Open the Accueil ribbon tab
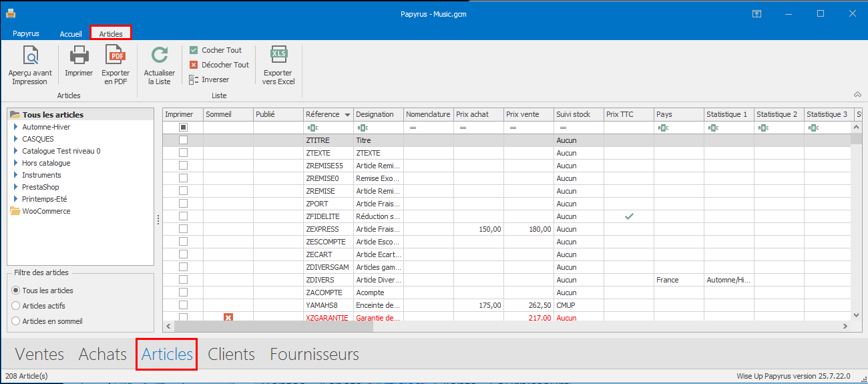Viewport: 868px width, 384px height. tap(71, 33)
